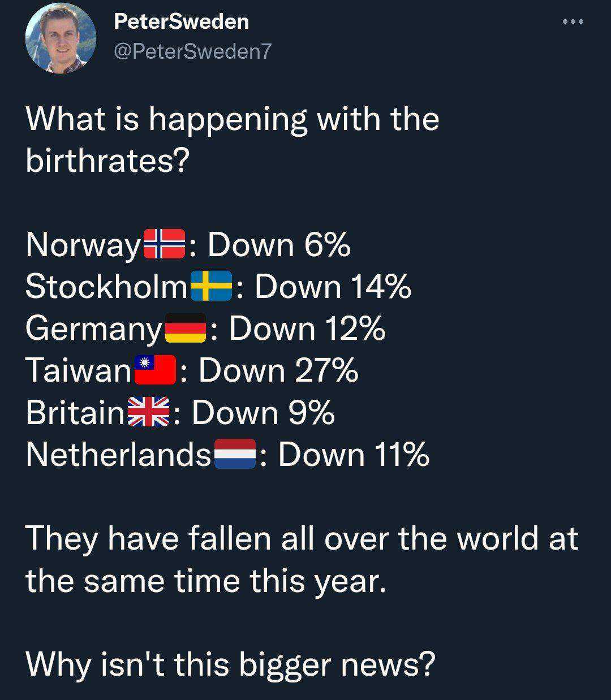
Task: Click the @PeterSweden7 handle
Action: click(x=192, y=51)
